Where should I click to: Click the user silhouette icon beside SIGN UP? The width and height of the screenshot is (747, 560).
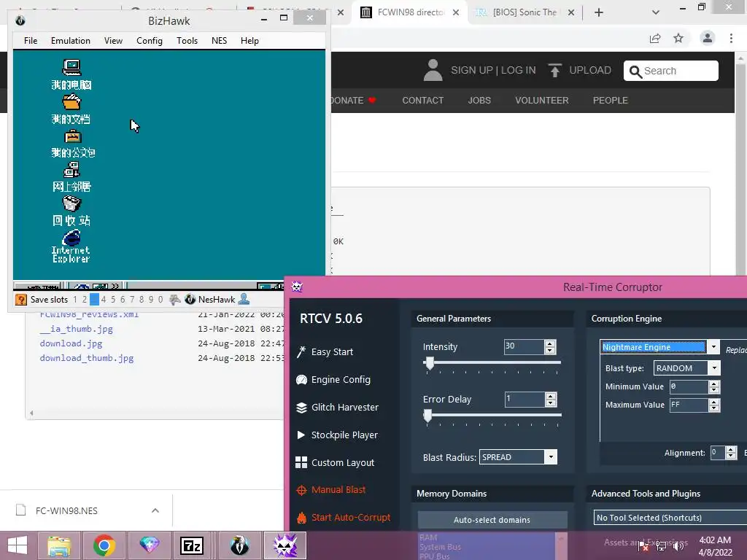point(433,70)
